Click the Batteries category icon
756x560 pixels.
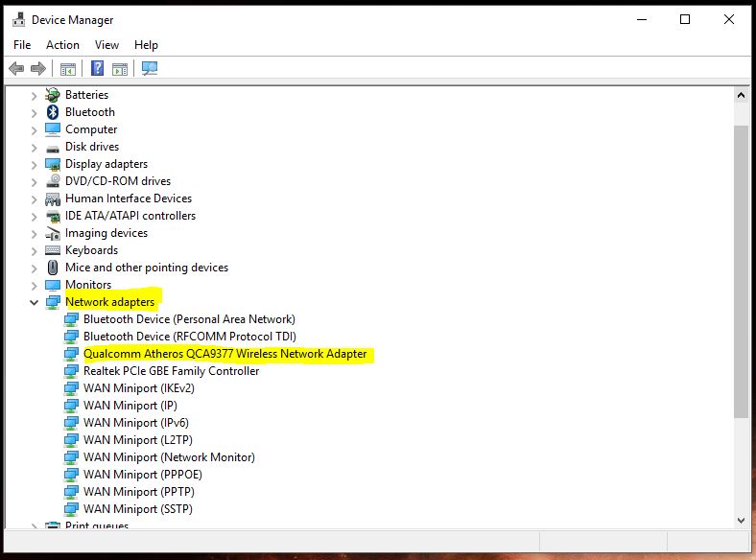pyautogui.click(x=53, y=95)
